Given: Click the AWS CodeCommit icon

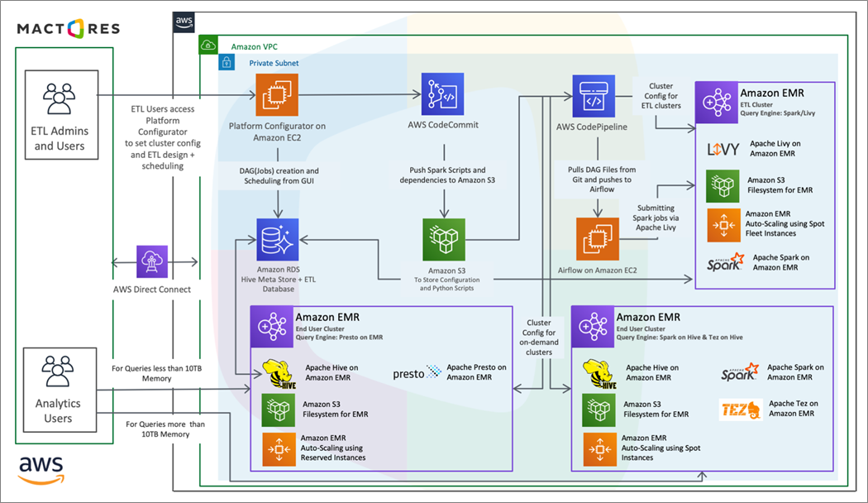Looking at the screenshot, I should pyautogui.click(x=443, y=94).
